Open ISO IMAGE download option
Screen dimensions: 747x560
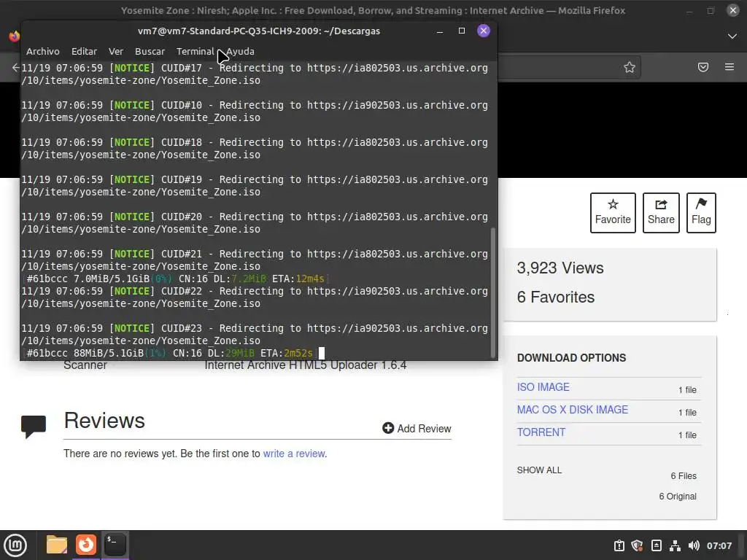[543, 387]
